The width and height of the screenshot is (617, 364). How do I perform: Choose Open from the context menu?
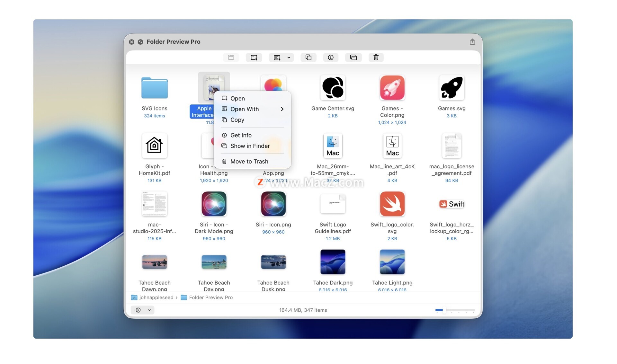point(252,98)
